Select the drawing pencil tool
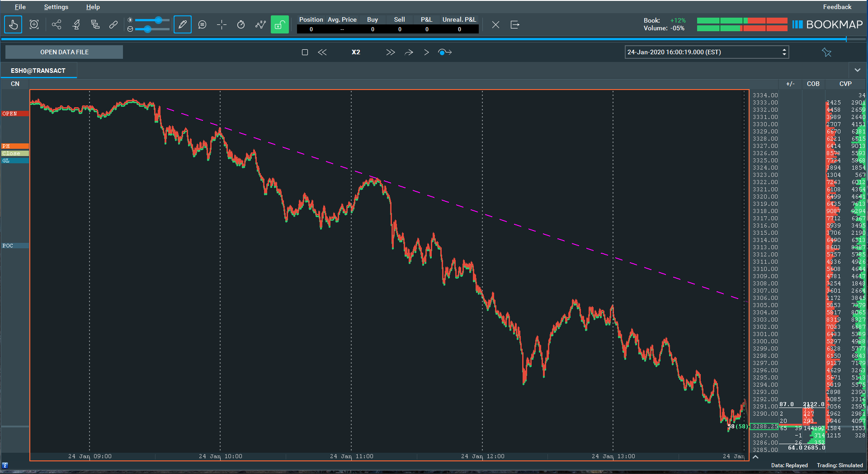This screenshot has height=474, width=868. [182, 24]
